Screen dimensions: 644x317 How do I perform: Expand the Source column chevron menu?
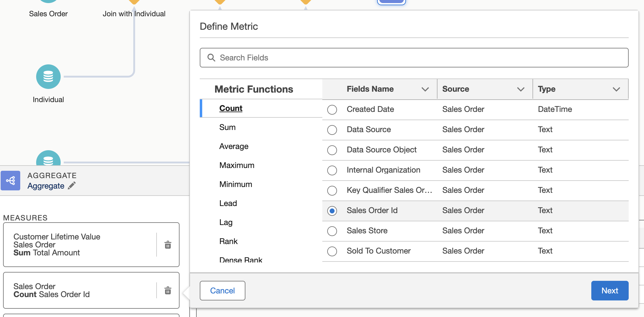521,89
